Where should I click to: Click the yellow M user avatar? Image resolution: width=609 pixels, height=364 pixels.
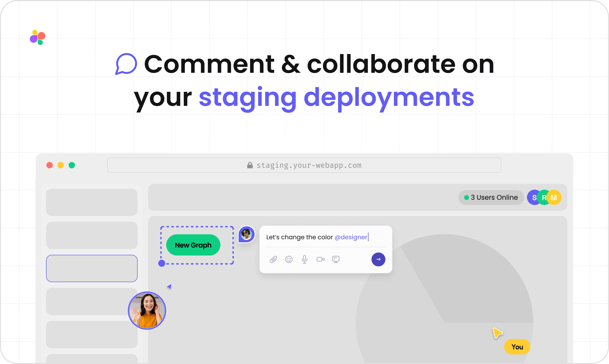coord(554,197)
